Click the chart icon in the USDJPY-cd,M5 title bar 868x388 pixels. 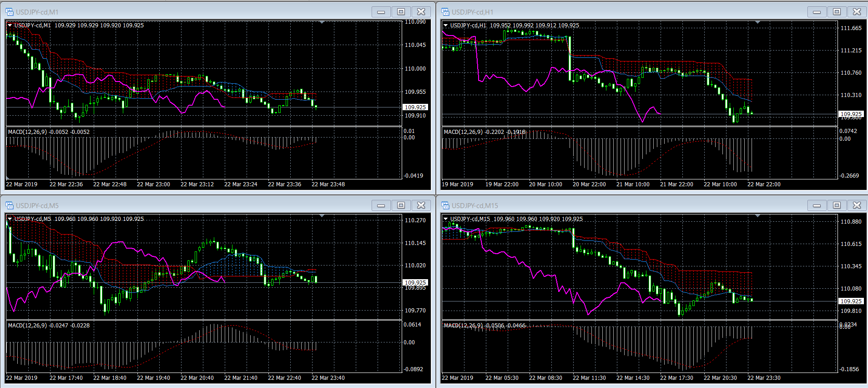[x=10, y=205]
